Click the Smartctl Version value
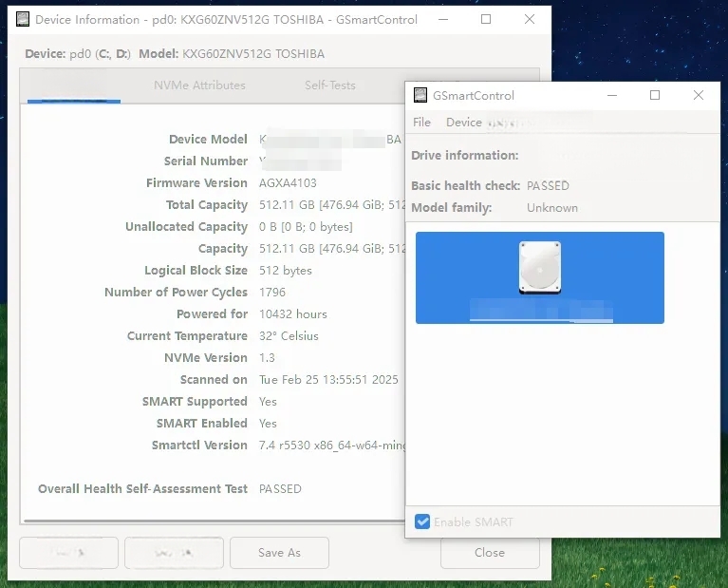This screenshot has width=728, height=588. tap(332, 445)
